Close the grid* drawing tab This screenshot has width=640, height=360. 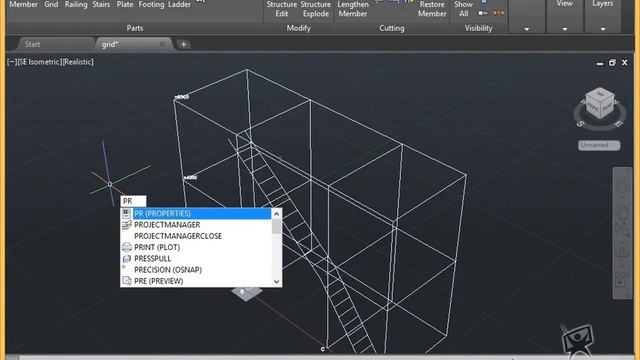point(162,44)
